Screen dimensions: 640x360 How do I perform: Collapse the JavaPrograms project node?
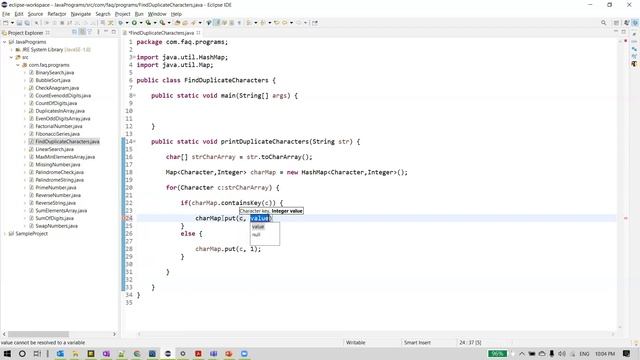tap(4, 42)
